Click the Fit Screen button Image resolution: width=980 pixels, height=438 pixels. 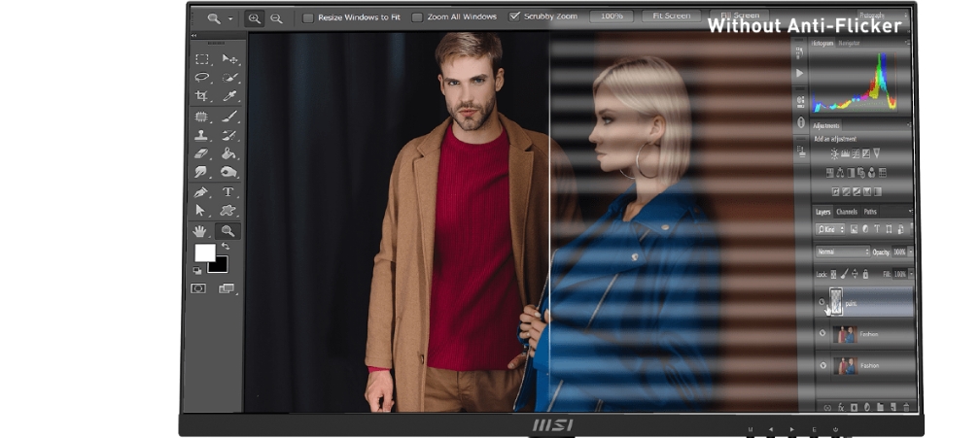coord(671,17)
